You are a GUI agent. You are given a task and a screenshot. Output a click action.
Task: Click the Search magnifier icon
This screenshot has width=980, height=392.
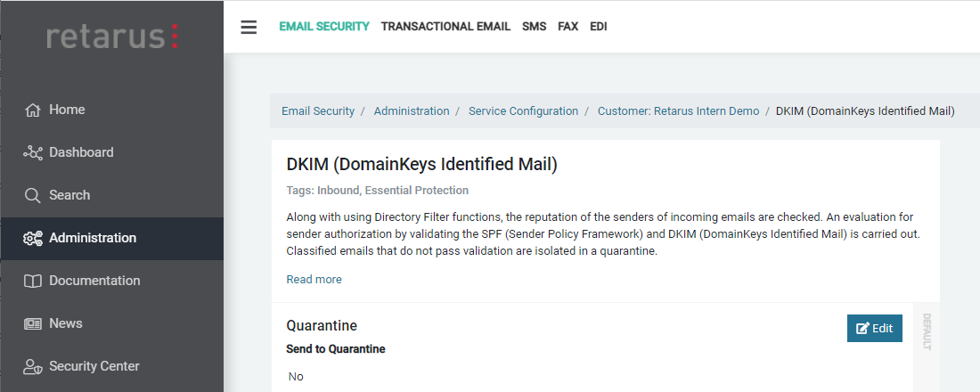33,196
